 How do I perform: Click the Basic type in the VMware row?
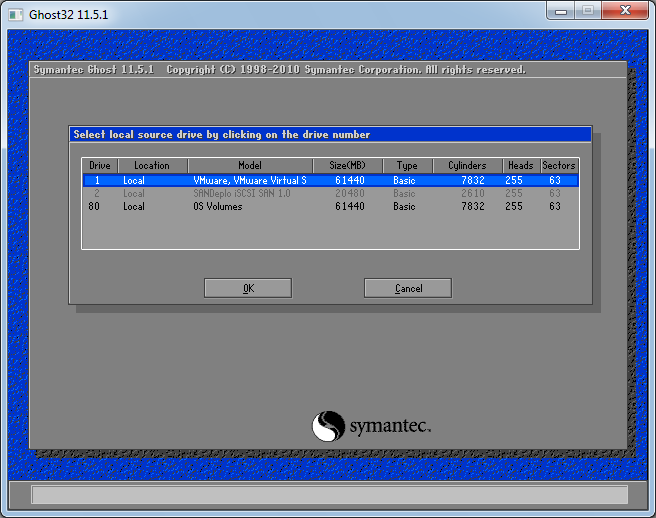pos(404,180)
